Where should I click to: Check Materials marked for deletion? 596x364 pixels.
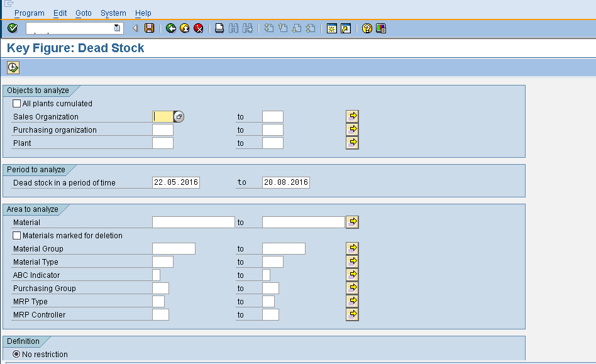tap(16, 234)
